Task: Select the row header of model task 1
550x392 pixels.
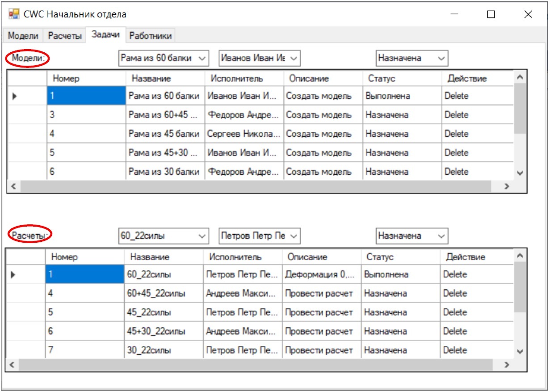Action: [27, 96]
